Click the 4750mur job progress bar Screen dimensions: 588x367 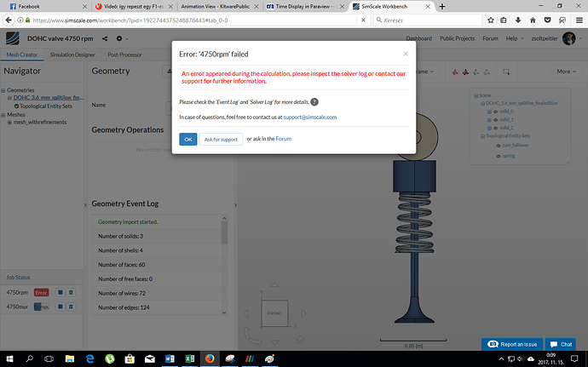click(41, 307)
